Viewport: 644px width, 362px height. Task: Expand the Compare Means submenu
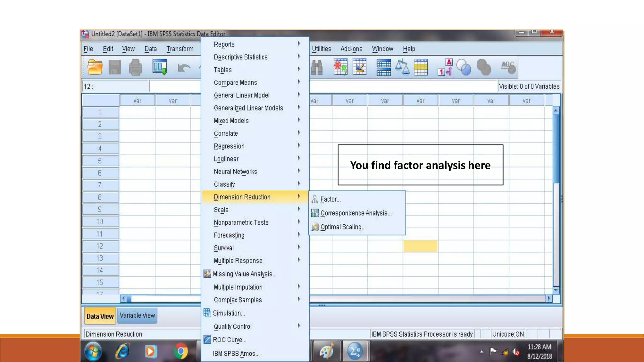click(x=255, y=83)
